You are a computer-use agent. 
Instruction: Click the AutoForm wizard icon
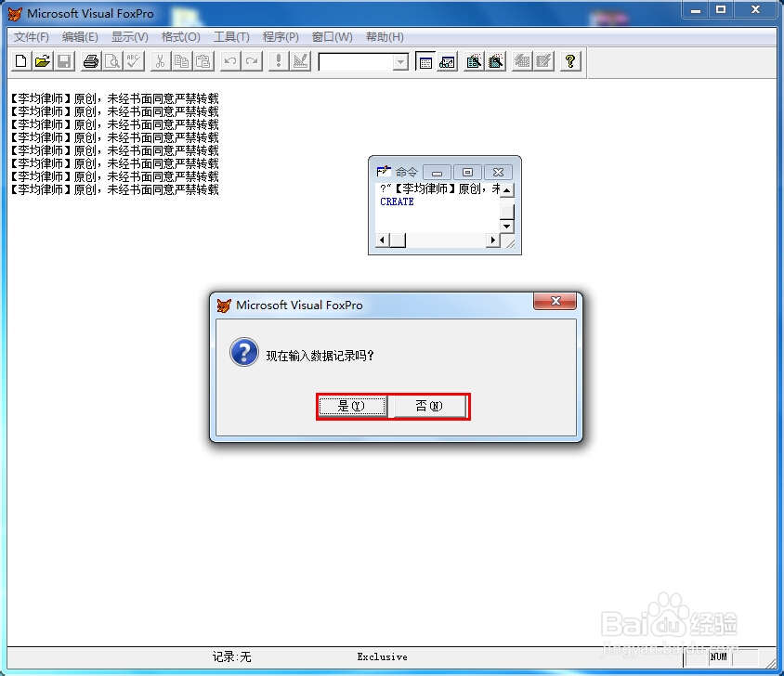tap(522, 61)
